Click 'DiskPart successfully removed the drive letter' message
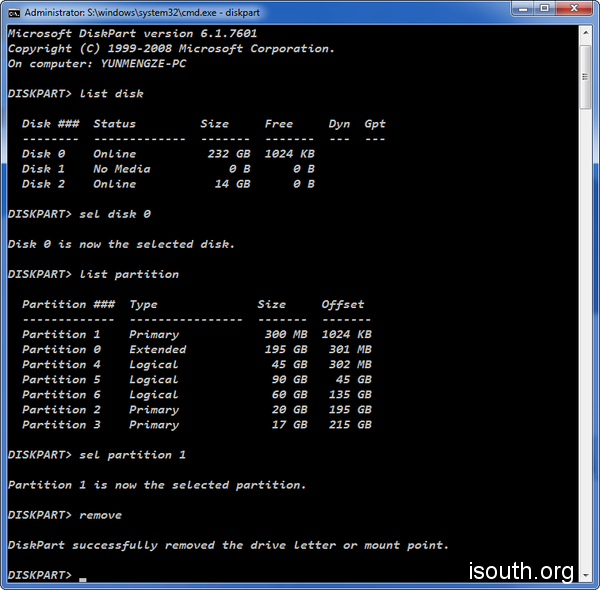The height and width of the screenshot is (590, 600). click(228, 546)
